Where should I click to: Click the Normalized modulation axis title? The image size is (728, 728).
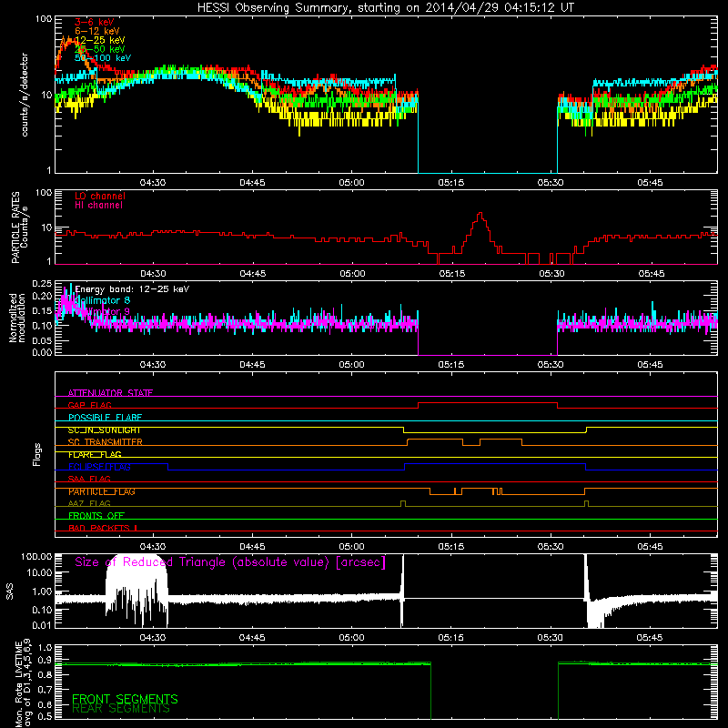pyautogui.click(x=17, y=318)
